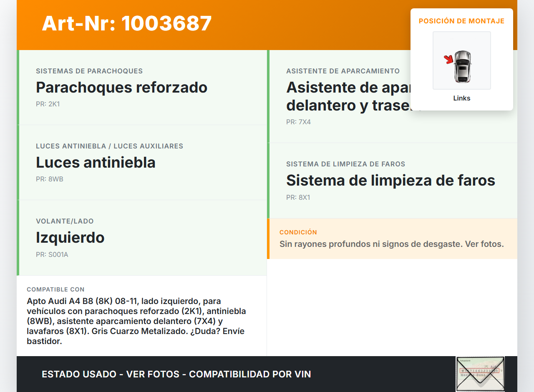Image resolution: width=534 pixels, height=392 pixels.
Task: Select the Art-Nr: 1003687 heading
Action: tap(127, 23)
